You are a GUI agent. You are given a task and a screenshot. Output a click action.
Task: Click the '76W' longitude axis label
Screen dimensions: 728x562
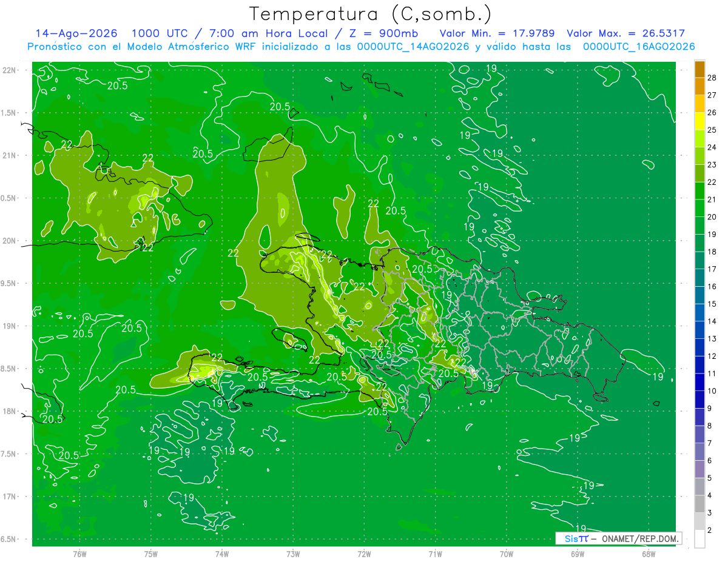(x=79, y=554)
